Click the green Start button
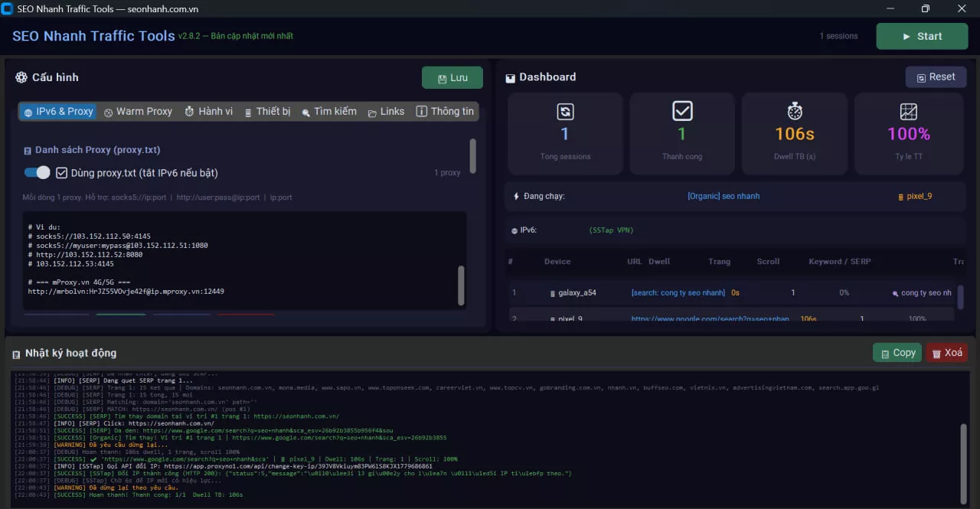 [x=923, y=36]
